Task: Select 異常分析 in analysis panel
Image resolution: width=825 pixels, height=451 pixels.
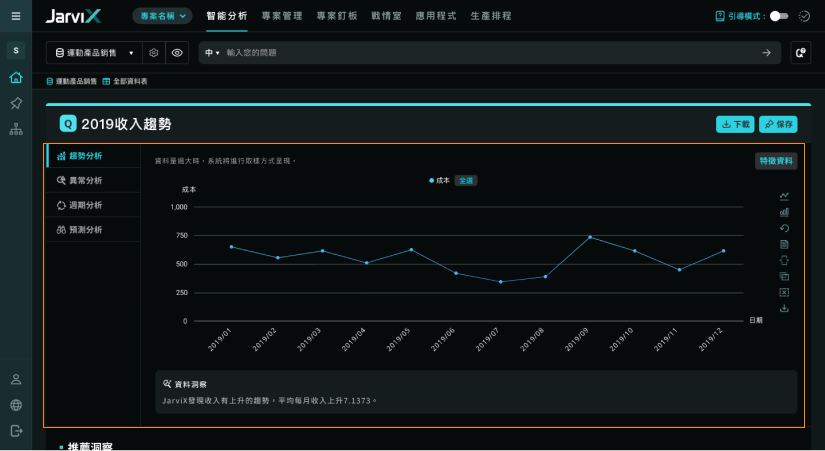Action: (x=93, y=181)
